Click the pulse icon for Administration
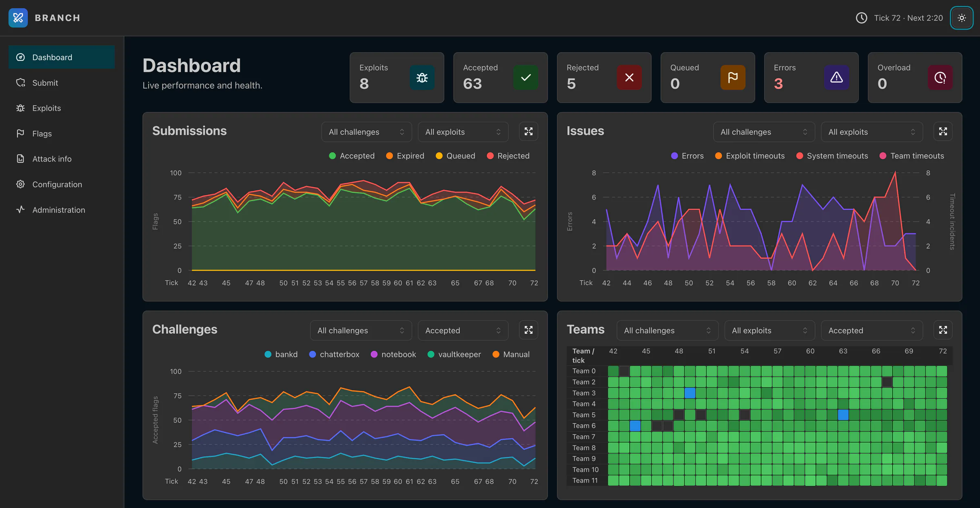 click(20, 210)
